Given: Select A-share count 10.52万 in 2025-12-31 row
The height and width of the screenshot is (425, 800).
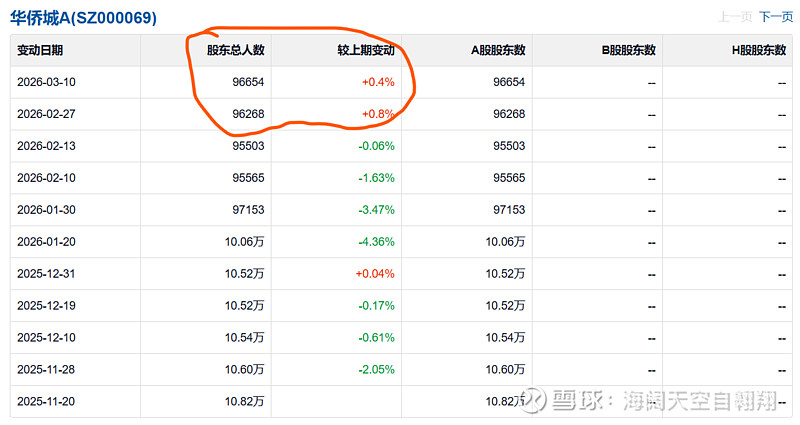Looking at the screenshot, I should coord(505,273).
